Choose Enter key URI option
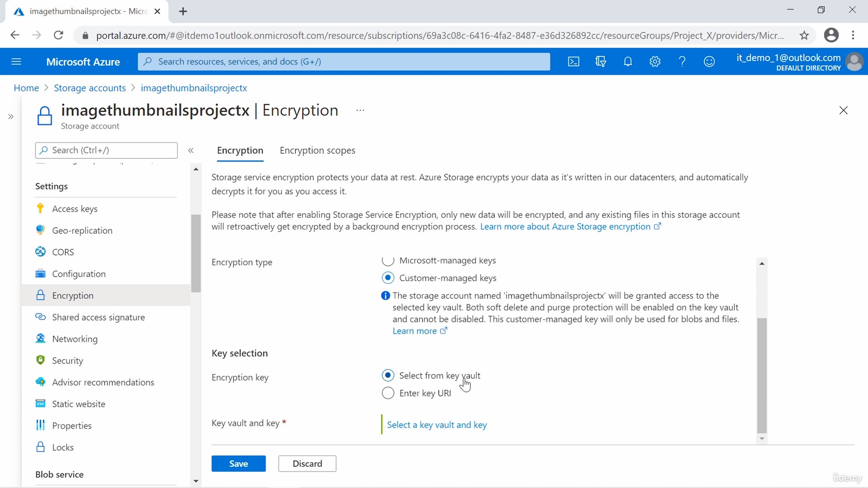The width and height of the screenshot is (868, 488). coord(388,393)
